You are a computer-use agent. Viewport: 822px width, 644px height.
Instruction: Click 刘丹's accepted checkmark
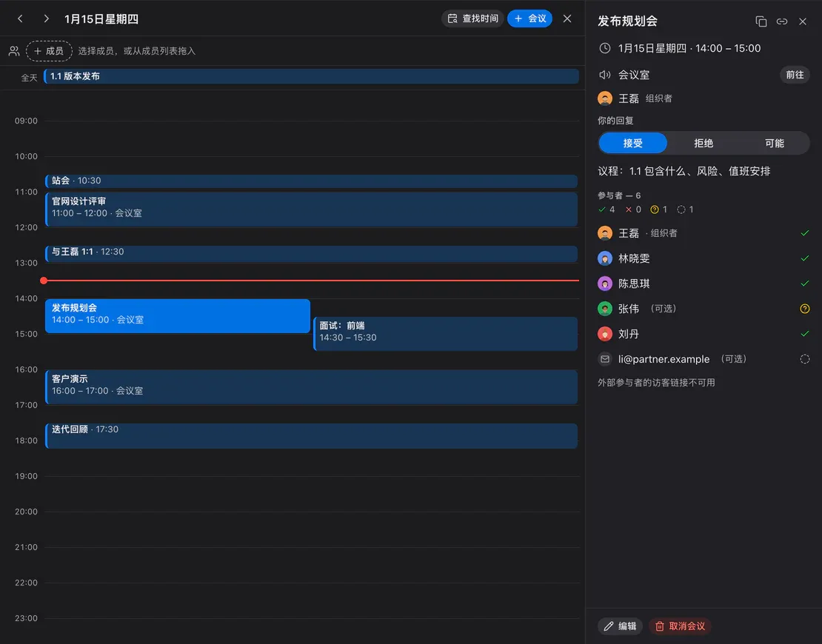805,334
